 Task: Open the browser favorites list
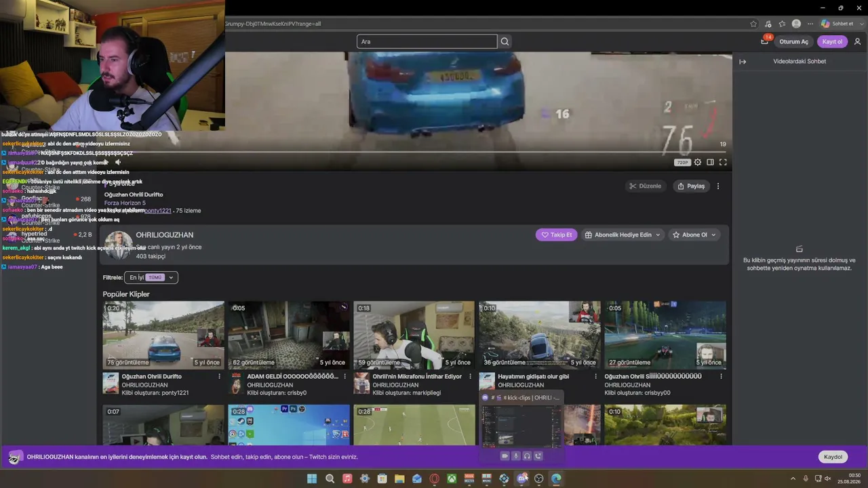pyautogui.click(x=782, y=24)
